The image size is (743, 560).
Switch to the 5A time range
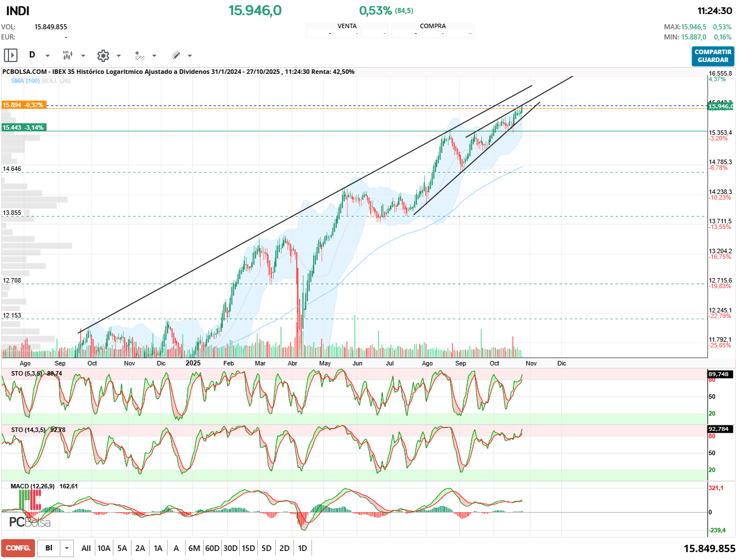click(x=122, y=548)
